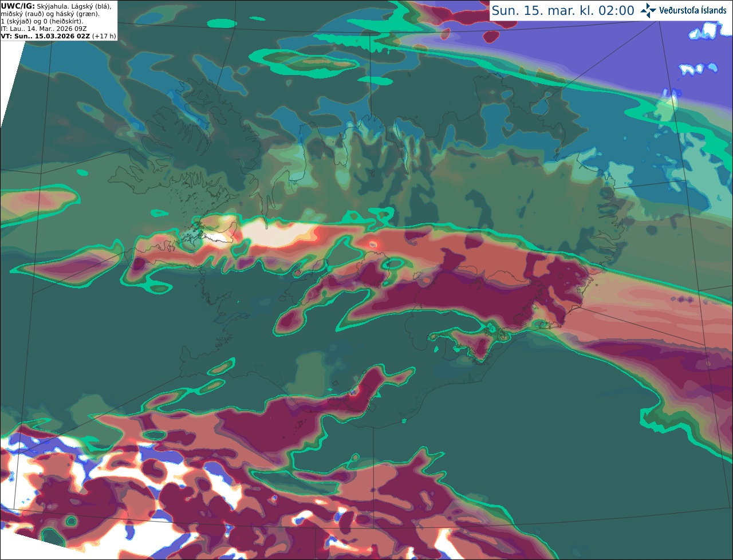The height and width of the screenshot is (560, 733).
Task: Click the 'IT: Lau.. 14. Mar.. 2026 09Z' line
Action: click(44, 29)
